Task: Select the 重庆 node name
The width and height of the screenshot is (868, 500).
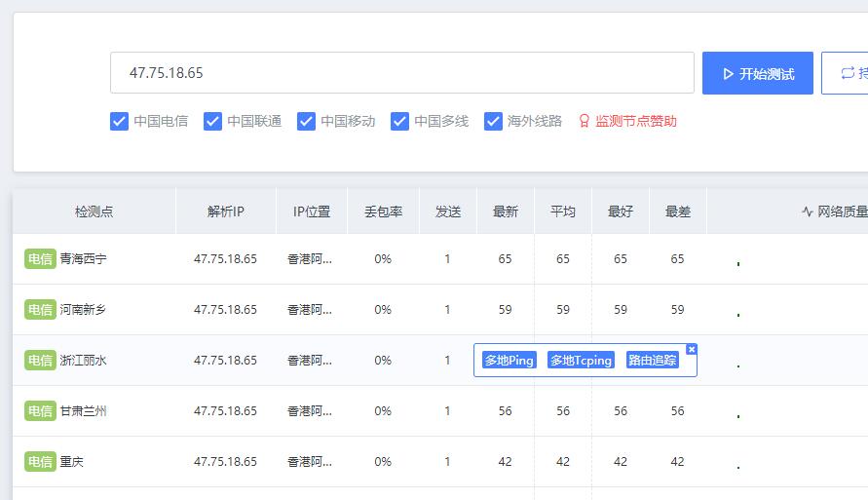Action: pos(71,462)
